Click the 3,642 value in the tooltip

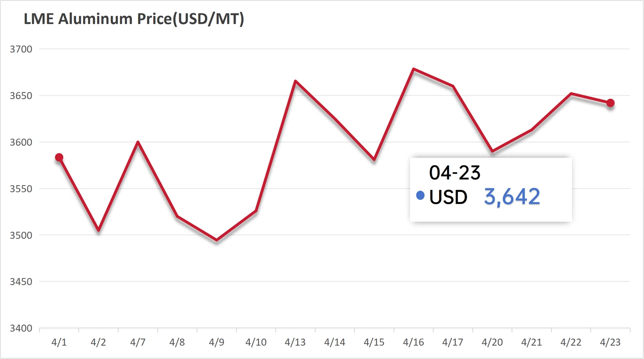click(x=512, y=197)
